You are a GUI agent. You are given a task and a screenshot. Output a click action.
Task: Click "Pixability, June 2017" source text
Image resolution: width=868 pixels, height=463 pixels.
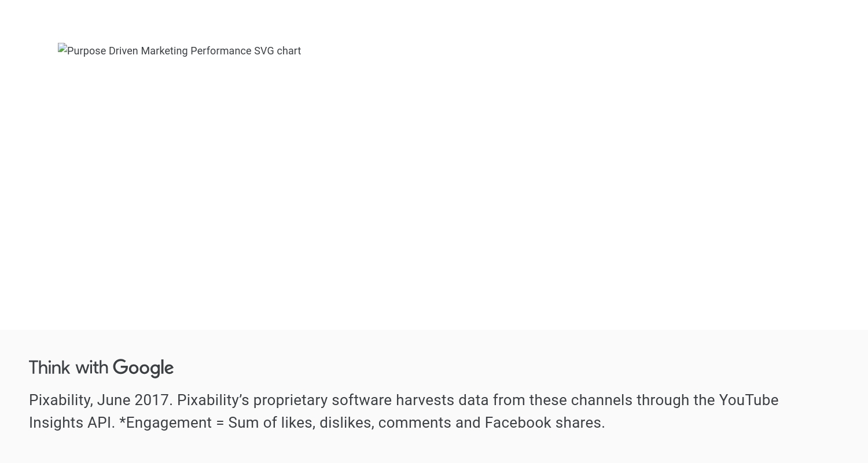101,400
